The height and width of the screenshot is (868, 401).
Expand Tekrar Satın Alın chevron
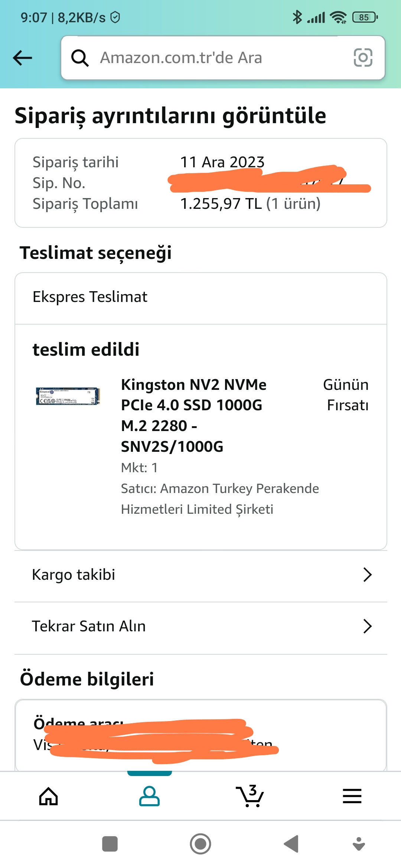[x=367, y=626]
